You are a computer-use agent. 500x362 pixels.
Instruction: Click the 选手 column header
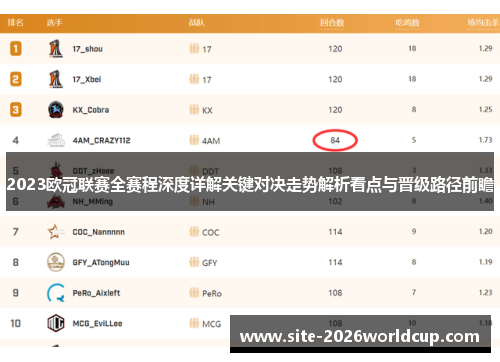click(x=54, y=23)
